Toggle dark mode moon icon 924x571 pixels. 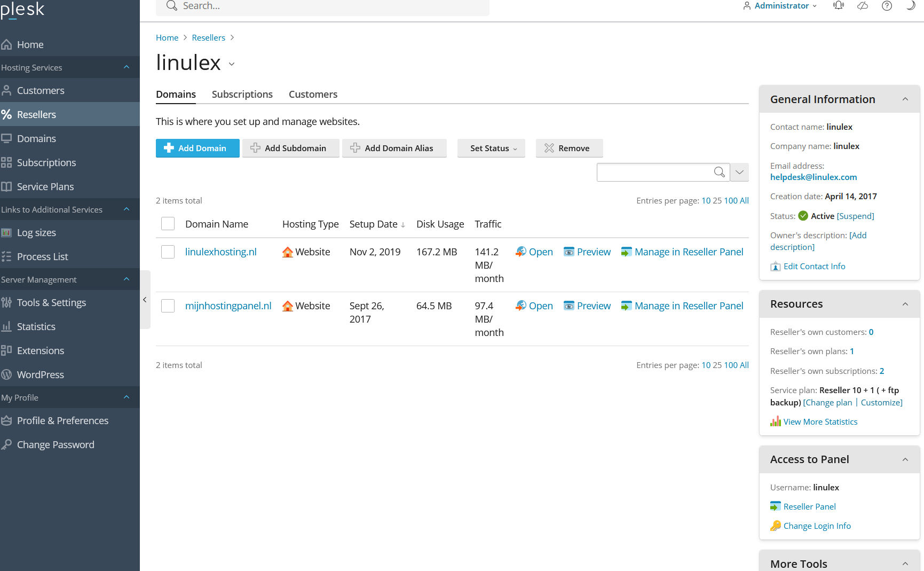click(911, 6)
